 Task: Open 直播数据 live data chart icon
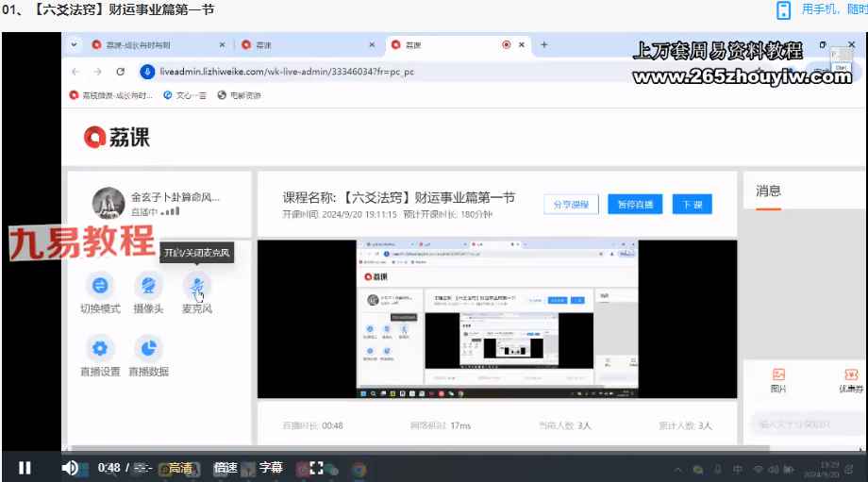tap(148, 348)
